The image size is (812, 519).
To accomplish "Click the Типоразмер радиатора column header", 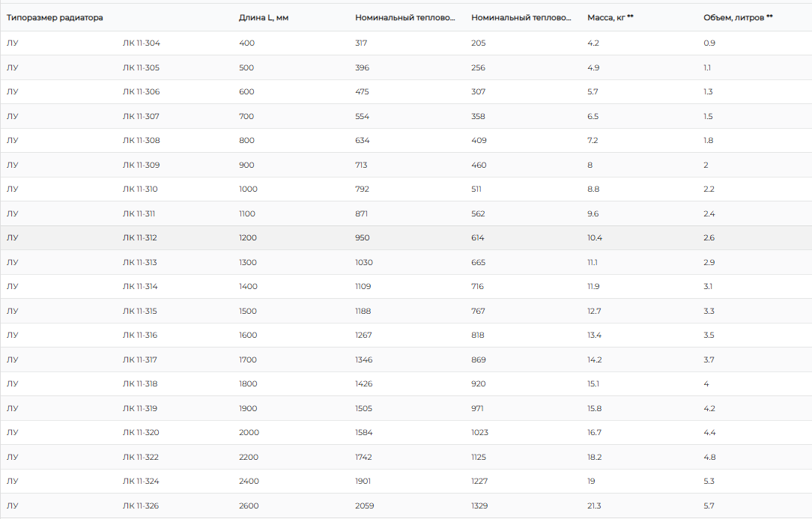I will click(x=55, y=17).
